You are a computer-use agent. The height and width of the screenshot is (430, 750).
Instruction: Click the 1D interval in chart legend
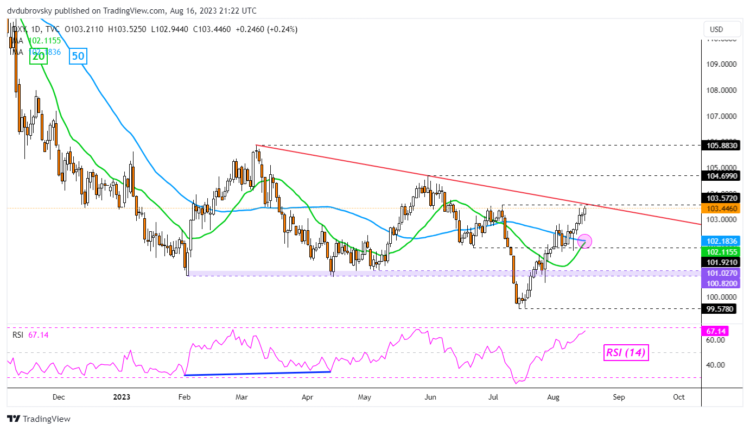pos(37,27)
